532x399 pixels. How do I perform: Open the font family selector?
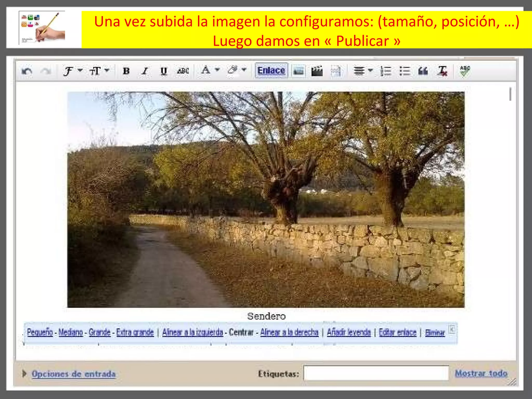pyautogui.click(x=68, y=71)
